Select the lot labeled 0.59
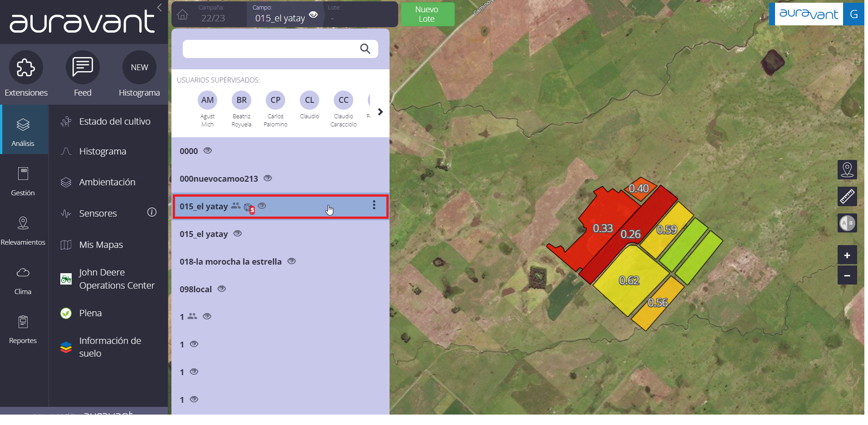Screen dimensions: 868x425 pyautogui.click(x=667, y=230)
